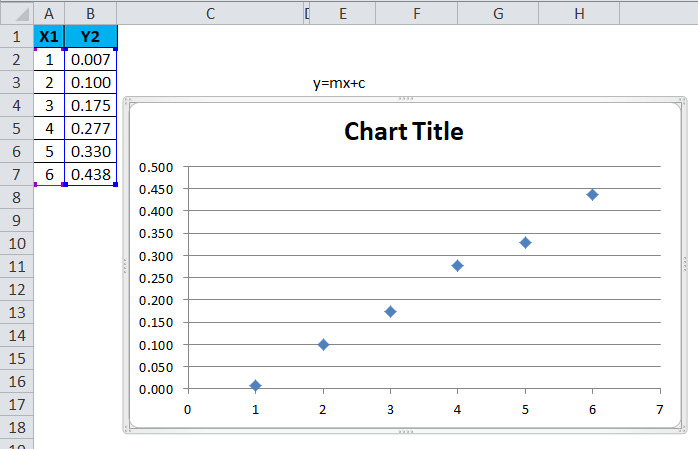Click the chart's top resize handle
698x449 pixels.
click(405, 99)
